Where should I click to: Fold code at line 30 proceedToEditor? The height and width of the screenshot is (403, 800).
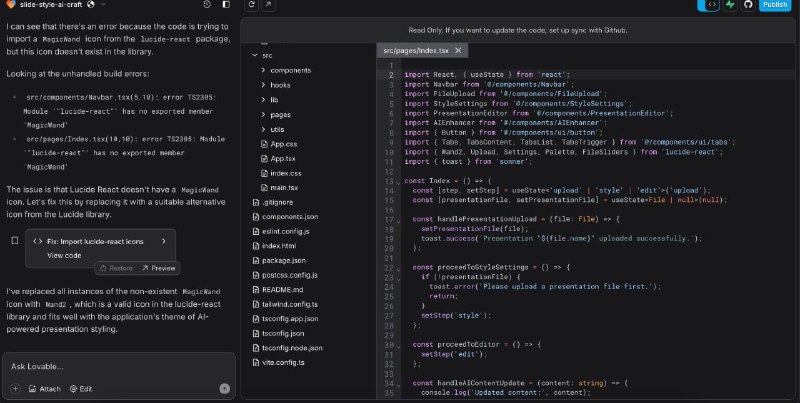(x=398, y=346)
